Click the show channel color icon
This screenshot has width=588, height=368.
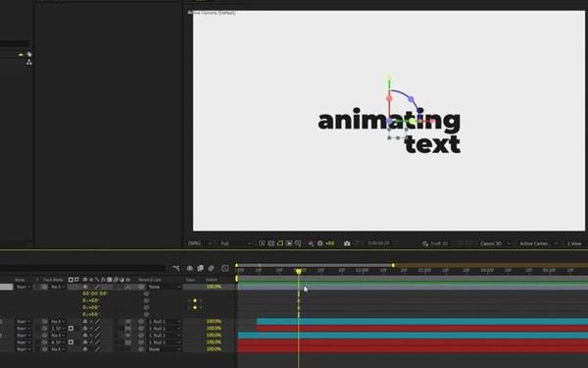pyautogui.click(x=311, y=243)
